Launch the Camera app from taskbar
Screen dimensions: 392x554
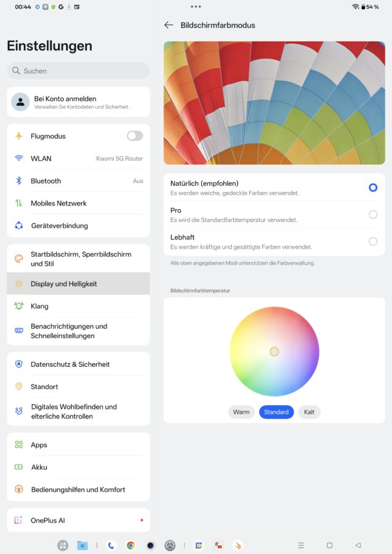(150, 545)
